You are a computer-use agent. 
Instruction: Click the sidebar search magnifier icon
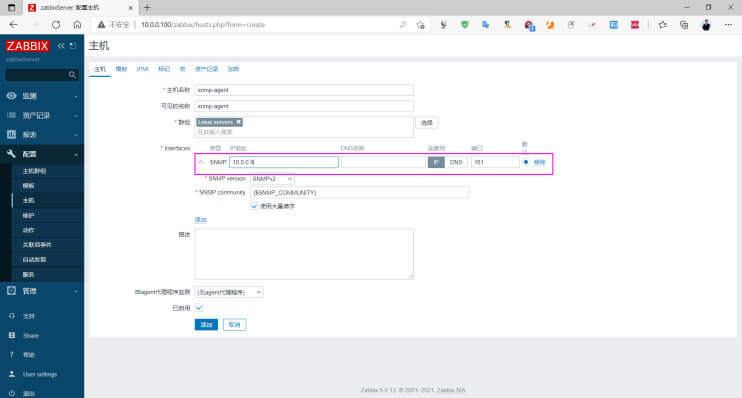[72, 75]
